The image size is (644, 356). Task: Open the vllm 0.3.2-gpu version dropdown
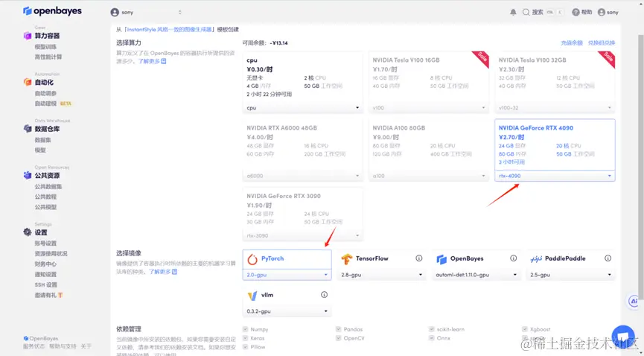pyautogui.click(x=287, y=311)
